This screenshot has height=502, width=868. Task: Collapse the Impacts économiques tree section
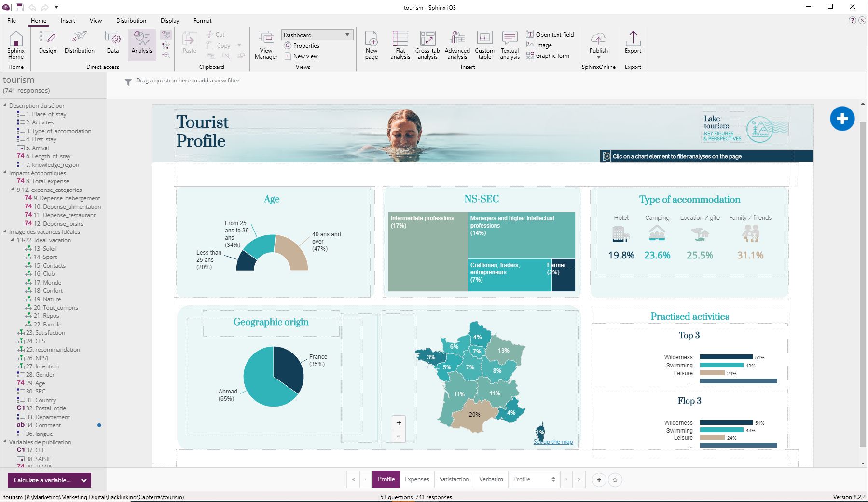pyautogui.click(x=4, y=173)
